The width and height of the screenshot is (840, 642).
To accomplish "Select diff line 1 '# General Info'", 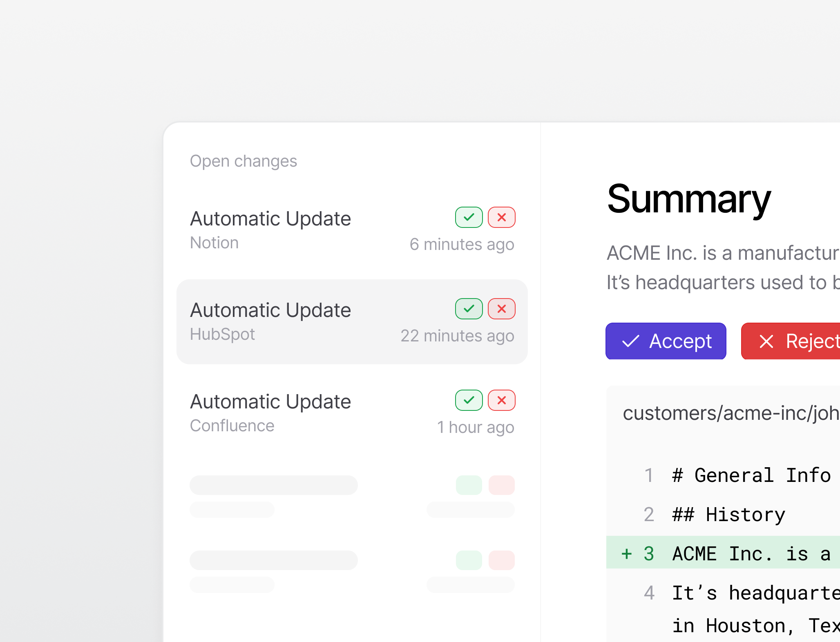I will [723, 475].
